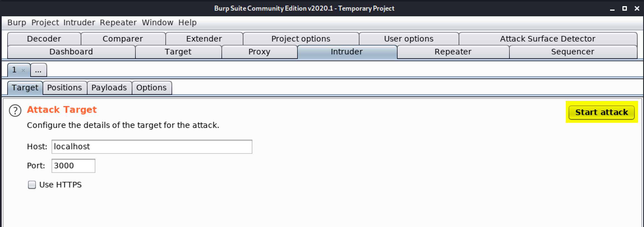Image resolution: width=644 pixels, height=227 pixels.
Task: Switch to the top-level Target tab
Action: click(x=178, y=52)
